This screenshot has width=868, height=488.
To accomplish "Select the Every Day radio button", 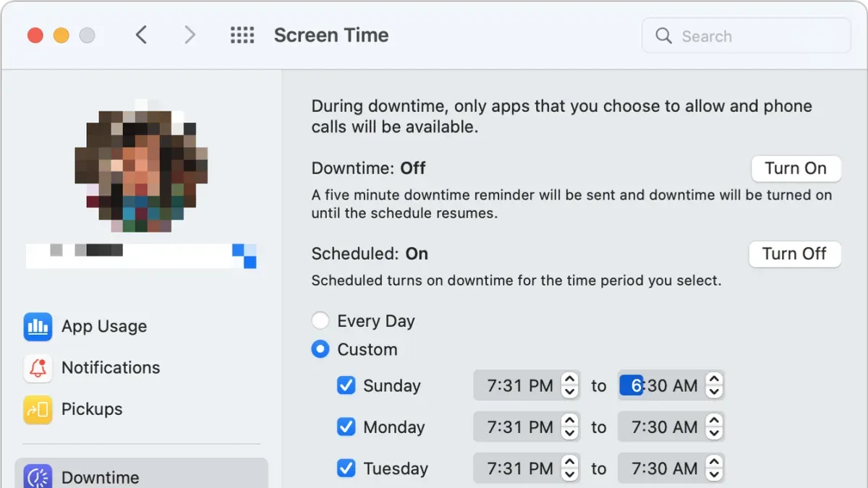I will [320, 321].
